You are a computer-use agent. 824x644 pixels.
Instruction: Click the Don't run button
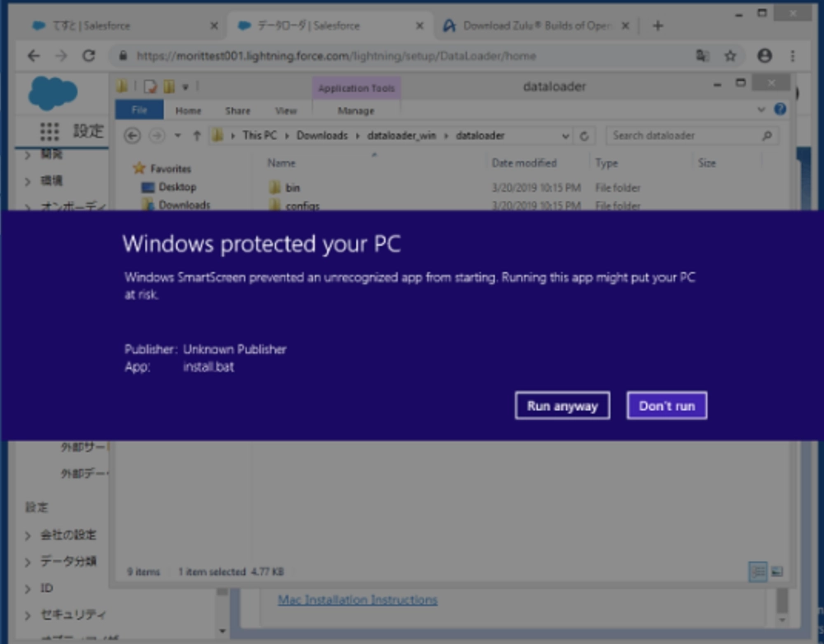pyautogui.click(x=667, y=405)
